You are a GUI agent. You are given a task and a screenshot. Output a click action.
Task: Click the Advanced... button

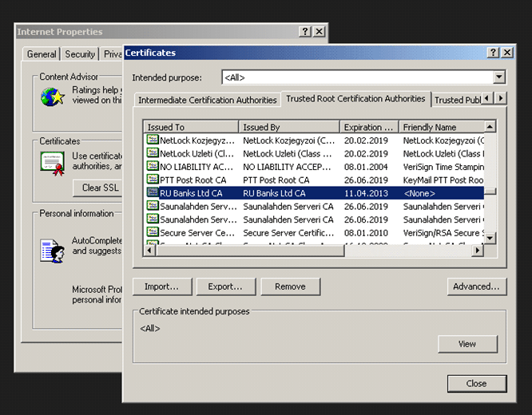(476, 287)
